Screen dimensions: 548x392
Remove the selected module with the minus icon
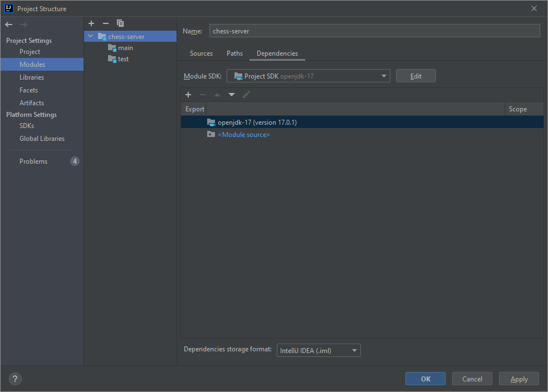(x=106, y=23)
